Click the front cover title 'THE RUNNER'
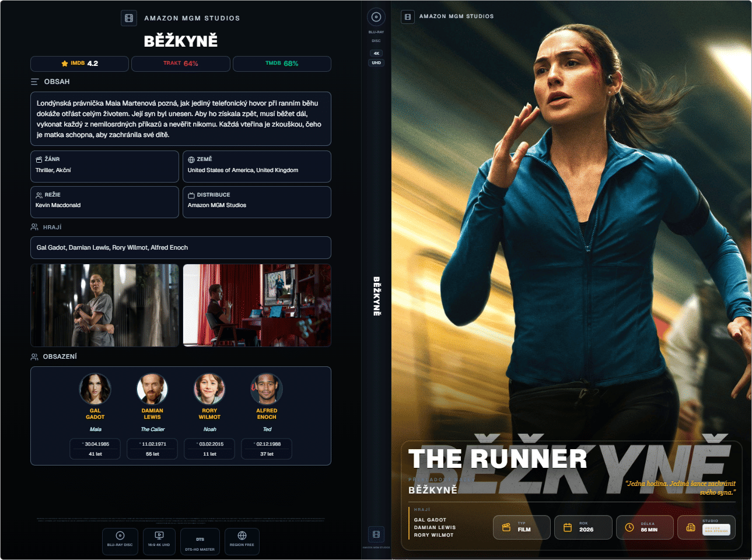 tap(498, 459)
